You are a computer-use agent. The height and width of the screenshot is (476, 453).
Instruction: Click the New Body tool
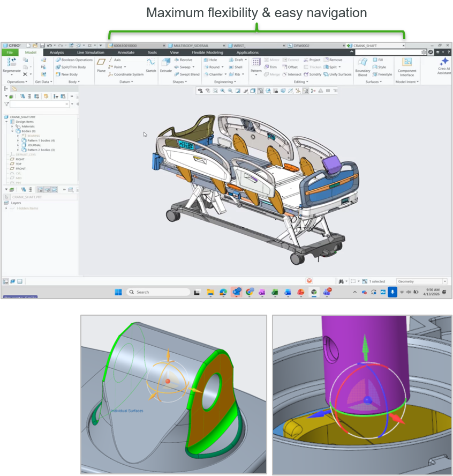(67, 74)
